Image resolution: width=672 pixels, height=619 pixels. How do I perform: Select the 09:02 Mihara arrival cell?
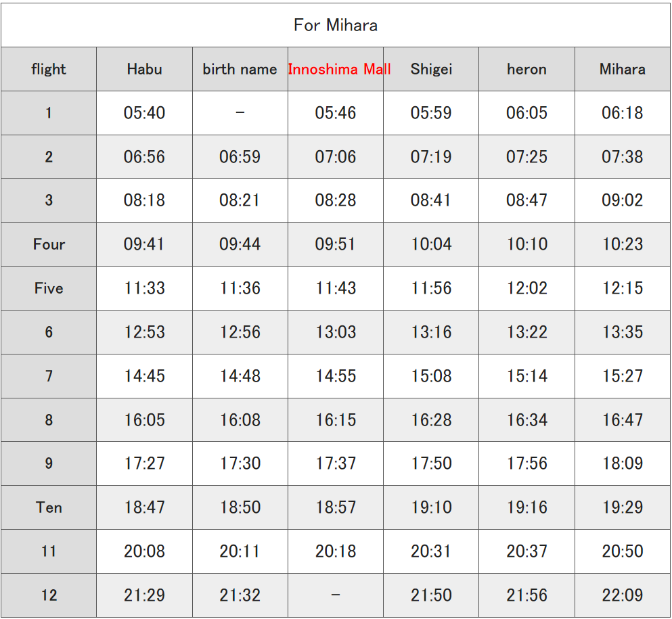pos(623,200)
